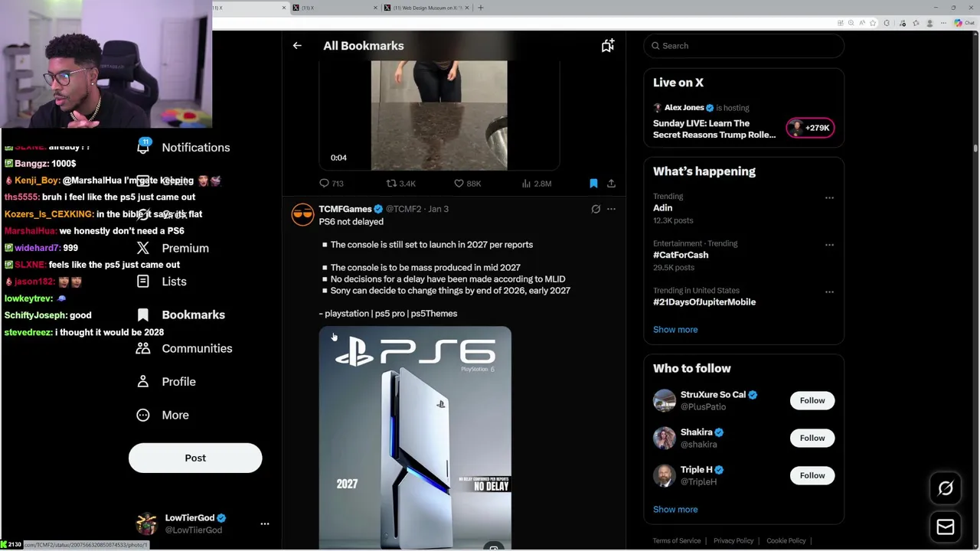The height and width of the screenshot is (551, 980).
Task: Open the Adin trending topic
Action: click(663, 208)
